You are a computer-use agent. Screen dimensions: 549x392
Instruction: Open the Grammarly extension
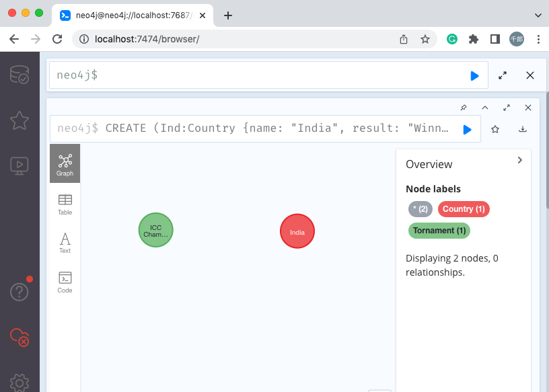452,39
